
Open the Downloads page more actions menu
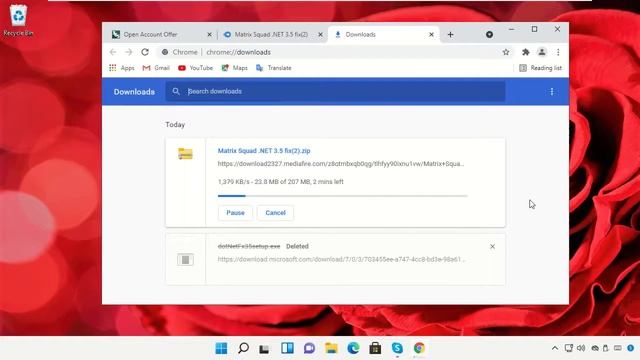point(552,91)
